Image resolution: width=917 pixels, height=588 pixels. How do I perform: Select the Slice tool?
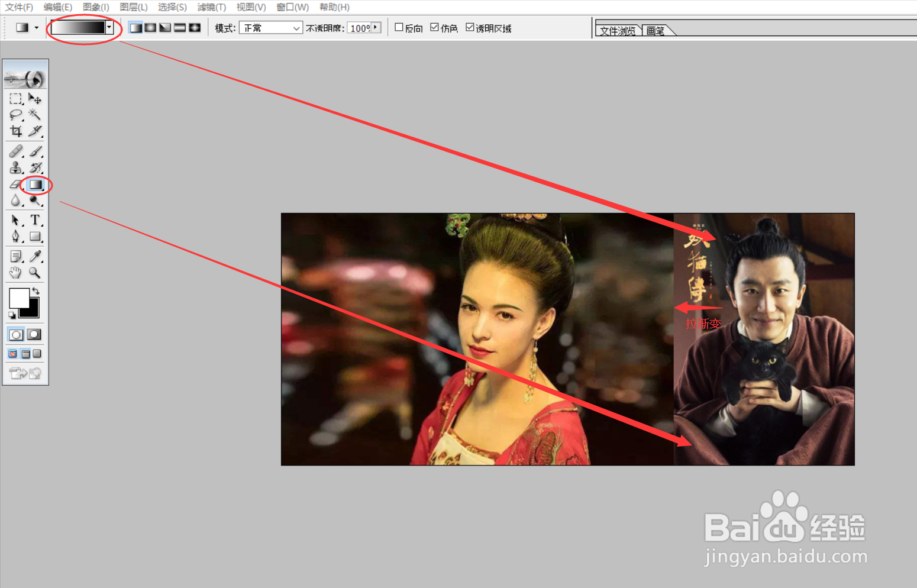(35, 131)
